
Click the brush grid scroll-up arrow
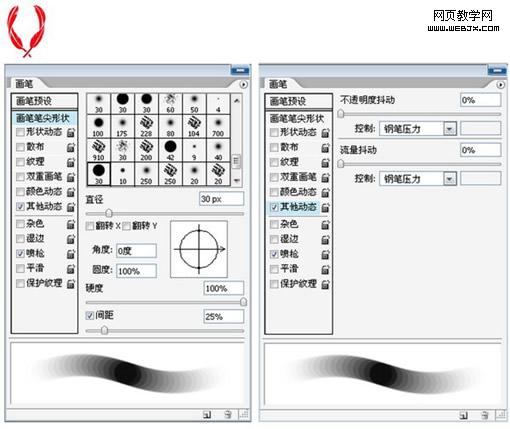tap(237, 100)
